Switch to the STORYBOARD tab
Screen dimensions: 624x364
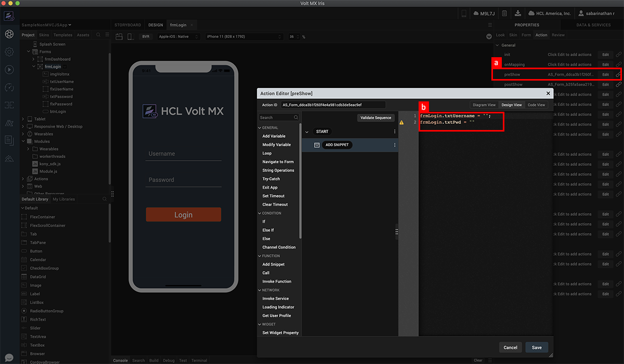point(127,25)
